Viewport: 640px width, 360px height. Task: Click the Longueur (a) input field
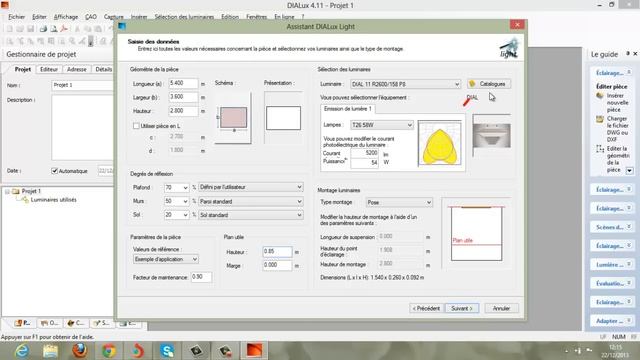pos(183,83)
